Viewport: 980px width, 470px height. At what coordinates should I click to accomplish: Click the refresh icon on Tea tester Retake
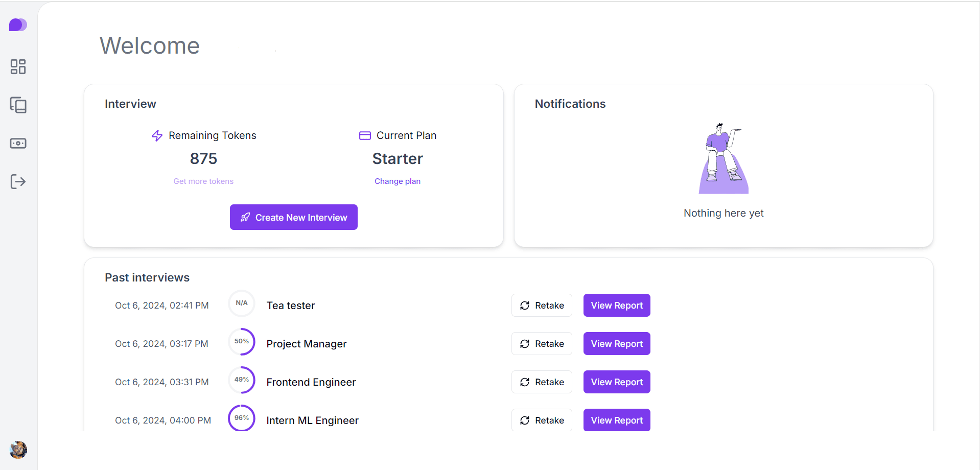524,305
